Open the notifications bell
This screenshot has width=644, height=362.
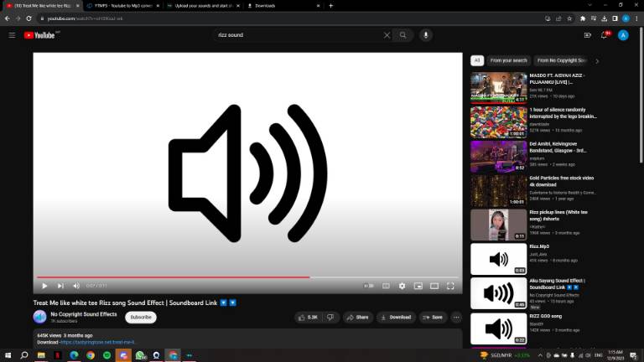tap(604, 35)
